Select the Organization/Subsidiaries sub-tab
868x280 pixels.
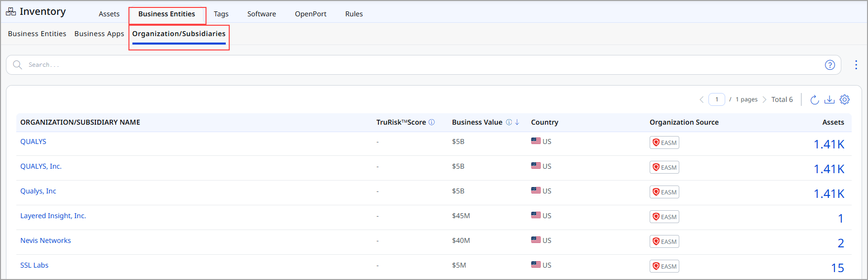(179, 34)
